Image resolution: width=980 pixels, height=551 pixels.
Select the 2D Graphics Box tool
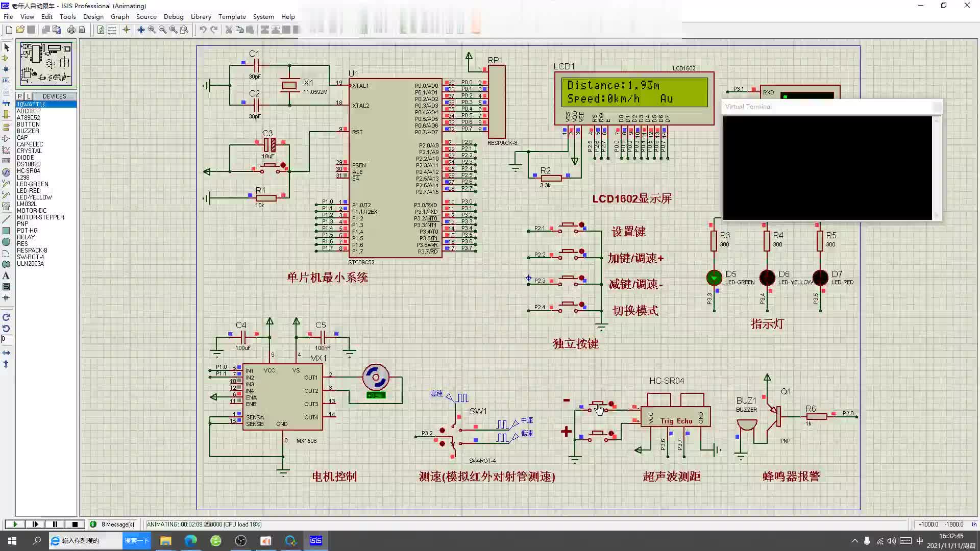tap(6, 231)
